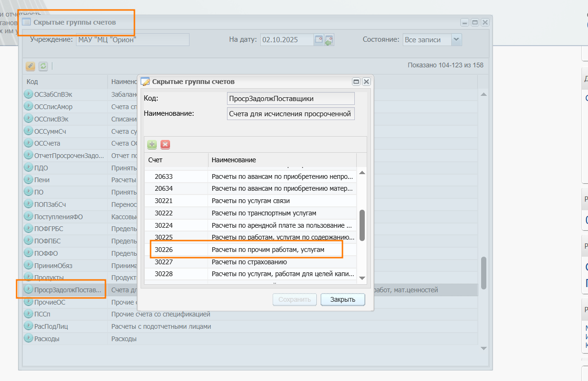This screenshot has height=381, width=588.
Task: Click the round icon of ОСЗабСпВЭк row
Action: pyautogui.click(x=28, y=94)
